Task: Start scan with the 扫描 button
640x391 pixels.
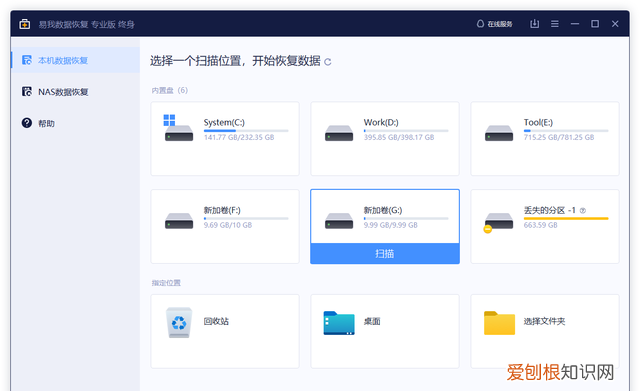Action: click(385, 253)
